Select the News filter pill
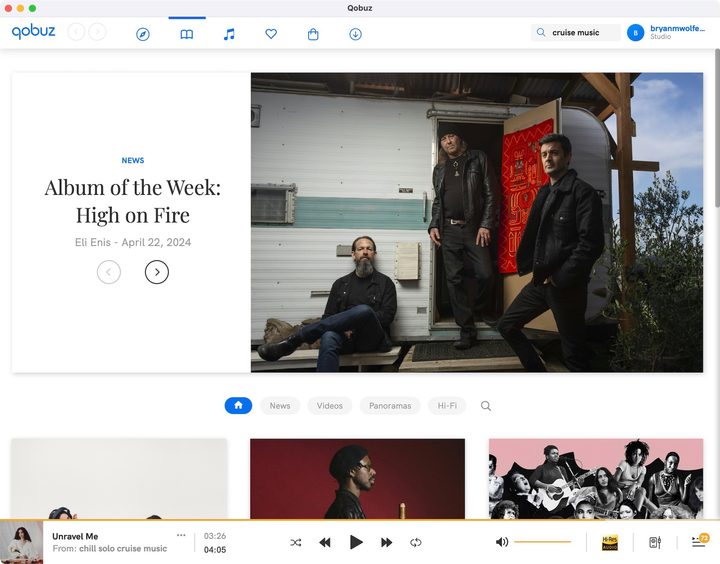The height and width of the screenshot is (564, 720). [280, 406]
